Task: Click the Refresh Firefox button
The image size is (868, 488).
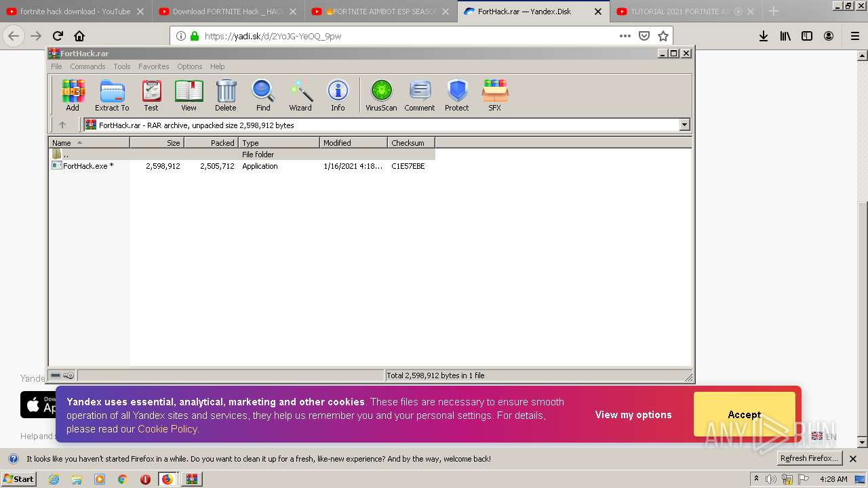Action: pos(810,458)
